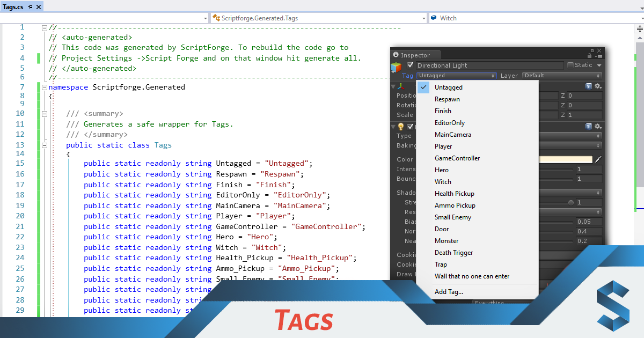The width and height of the screenshot is (644, 338).
Task: Choose Trap tag
Action: pyautogui.click(x=477, y=264)
